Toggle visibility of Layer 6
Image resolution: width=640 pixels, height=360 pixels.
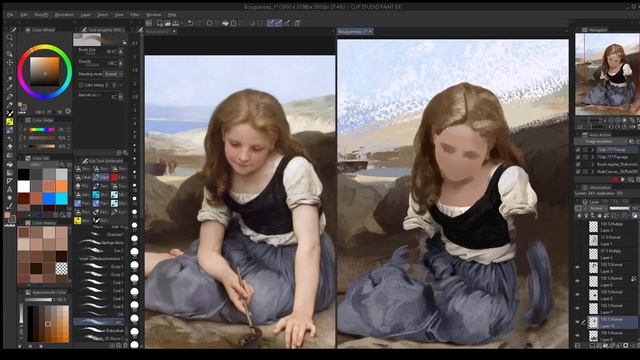[577, 281]
